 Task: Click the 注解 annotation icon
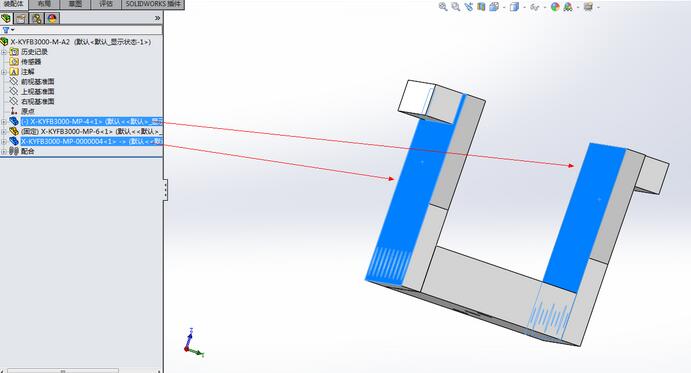pos(14,72)
